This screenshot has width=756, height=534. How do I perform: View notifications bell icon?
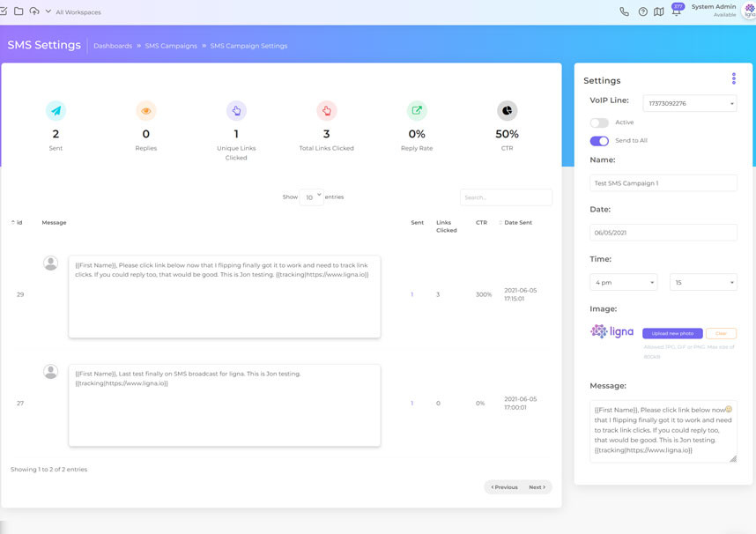click(676, 12)
